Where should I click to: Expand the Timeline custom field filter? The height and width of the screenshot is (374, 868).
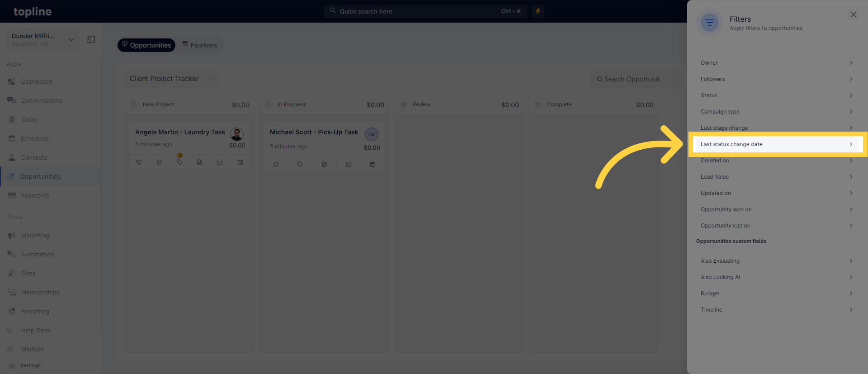coord(777,310)
